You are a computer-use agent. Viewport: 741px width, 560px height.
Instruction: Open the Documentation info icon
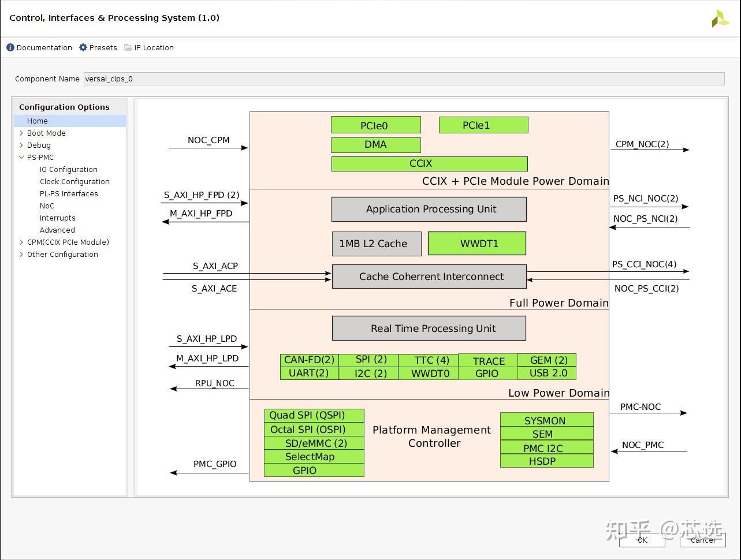click(10, 47)
